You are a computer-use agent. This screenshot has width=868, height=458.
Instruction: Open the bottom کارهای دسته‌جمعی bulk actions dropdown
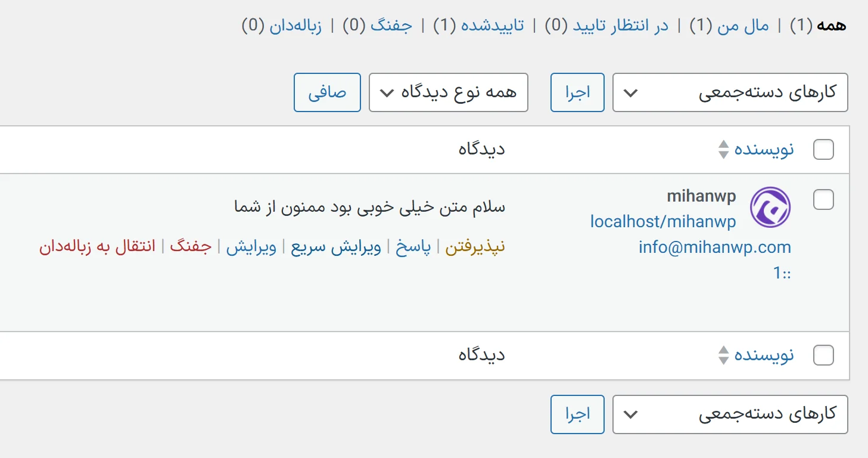click(x=730, y=414)
